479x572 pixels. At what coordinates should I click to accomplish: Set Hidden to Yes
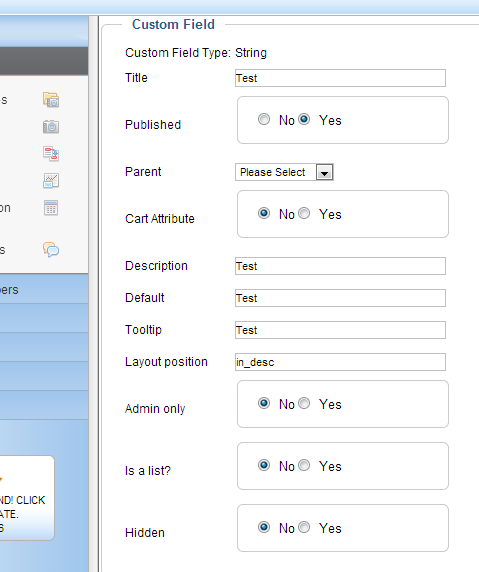pyautogui.click(x=304, y=527)
